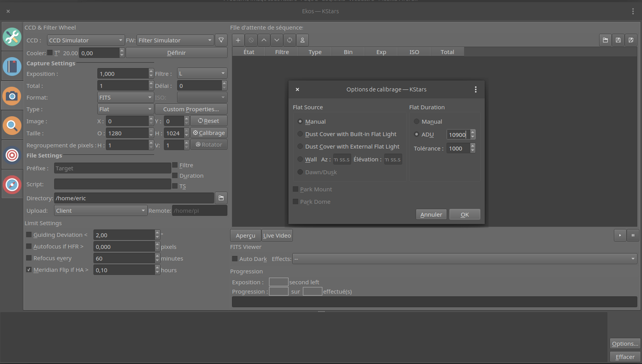Click the État column header
This screenshot has height=364, width=642.
tap(249, 52)
